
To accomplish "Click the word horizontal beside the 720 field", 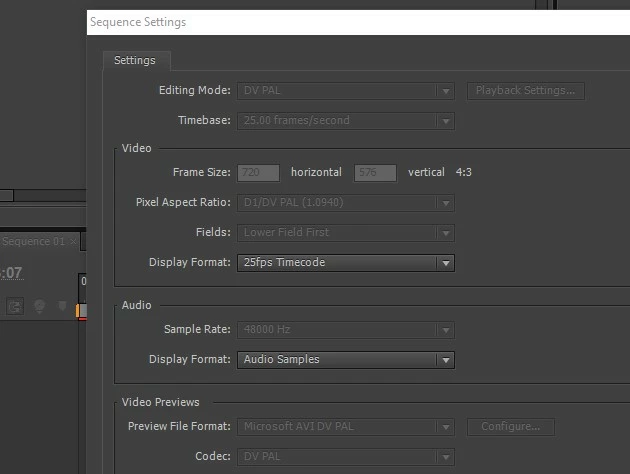I will coord(316,172).
